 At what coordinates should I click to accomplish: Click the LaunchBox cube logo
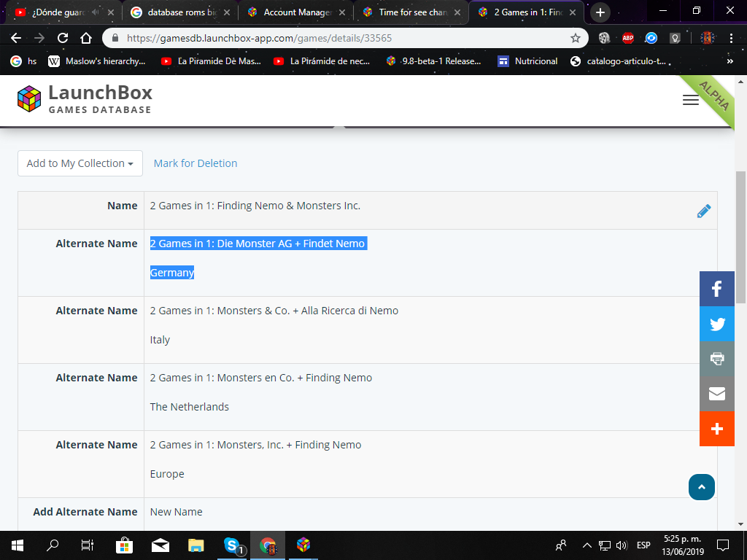(x=29, y=99)
